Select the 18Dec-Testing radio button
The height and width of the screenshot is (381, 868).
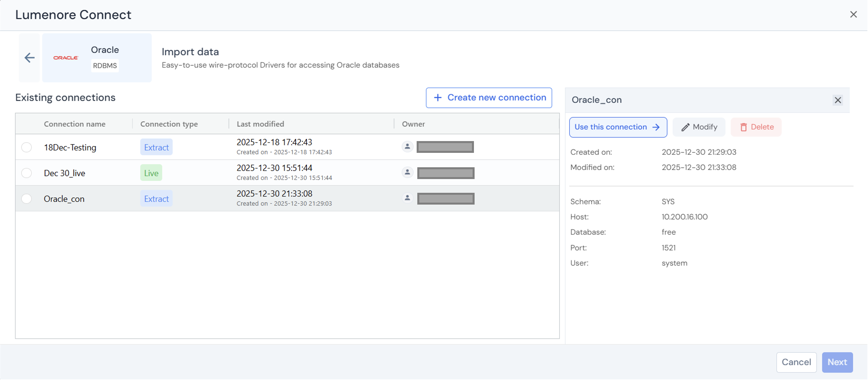pos(27,148)
